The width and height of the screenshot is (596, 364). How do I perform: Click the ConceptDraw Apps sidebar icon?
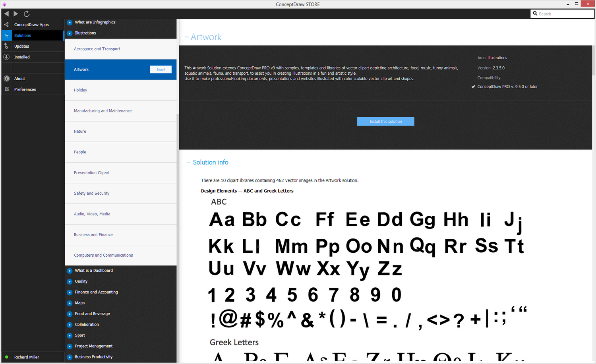(x=6, y=25)
